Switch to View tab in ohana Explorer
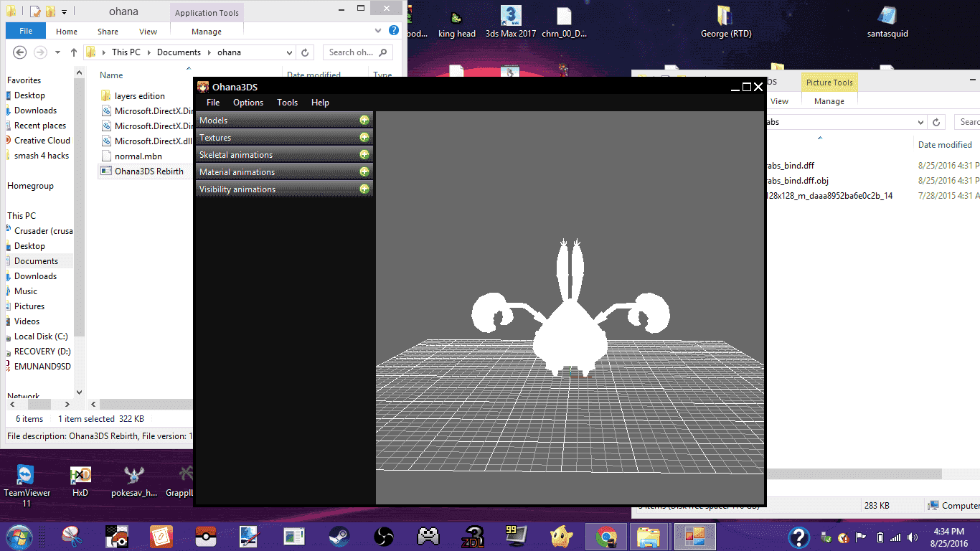 pos(149,32)
